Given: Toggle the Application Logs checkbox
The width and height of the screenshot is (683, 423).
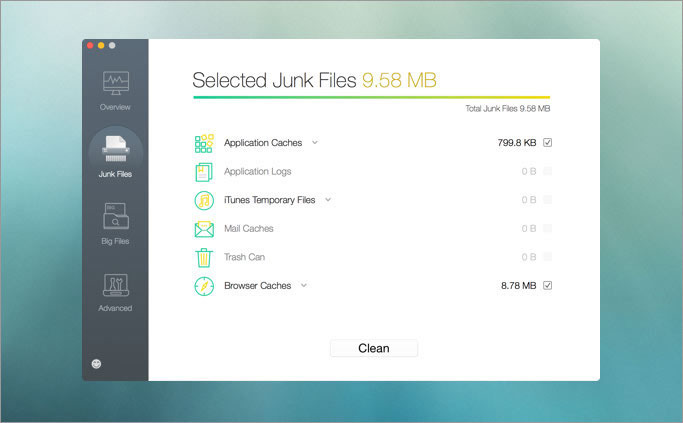Looking at the screenshot, I should [548, 171].
